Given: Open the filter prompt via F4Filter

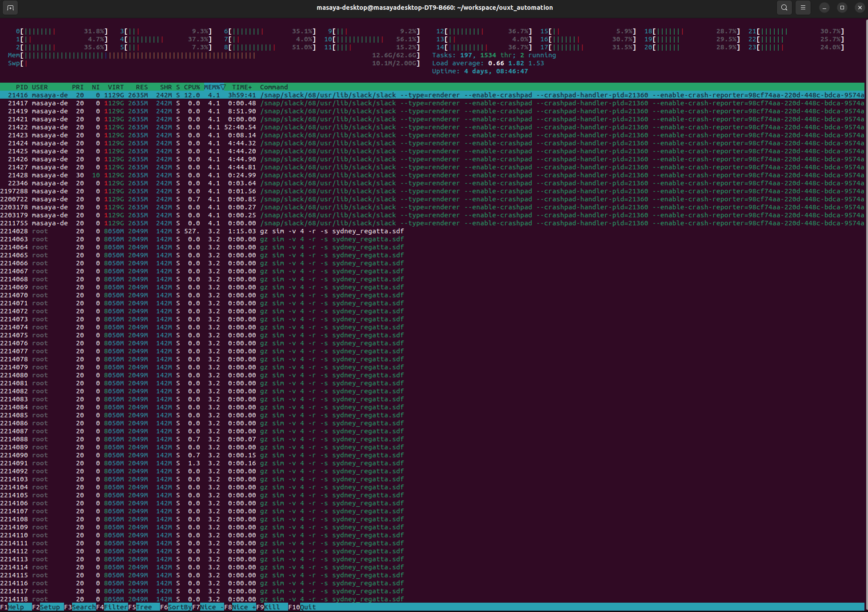Looking at the screenshot, I should click(x=113, y=607).
